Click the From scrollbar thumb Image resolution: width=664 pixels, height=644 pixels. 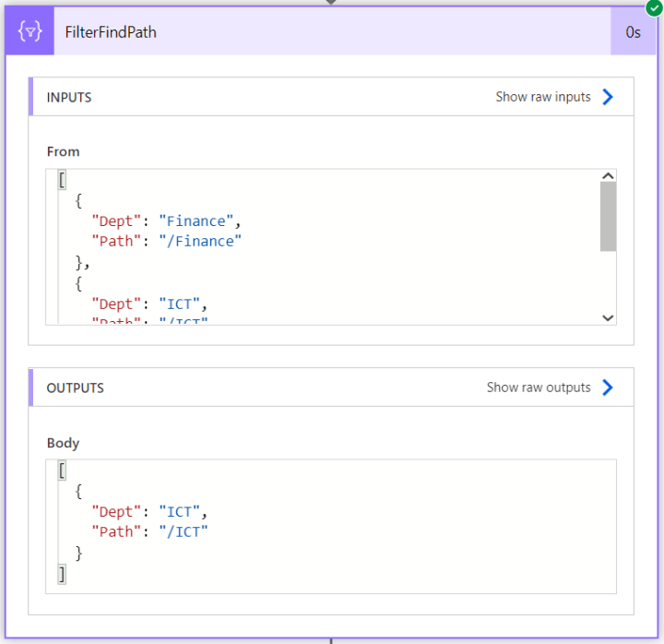[x=608, y=217]
